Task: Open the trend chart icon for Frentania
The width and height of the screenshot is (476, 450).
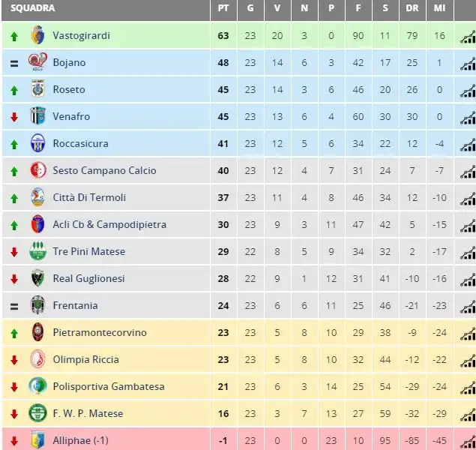Action: point(468,307)
